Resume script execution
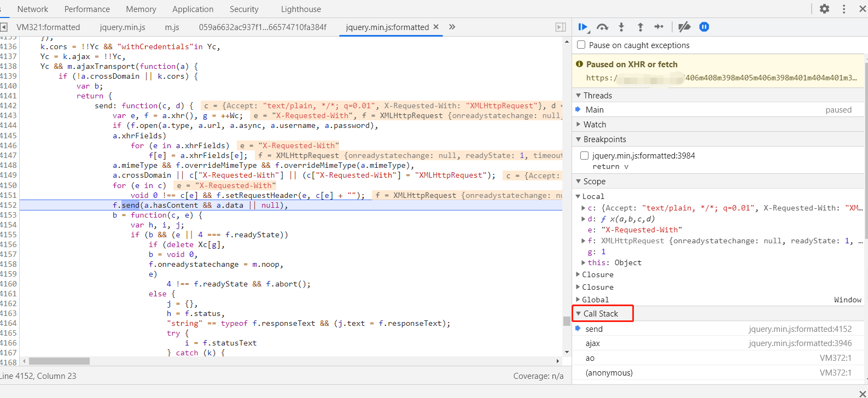 [583, 27]
